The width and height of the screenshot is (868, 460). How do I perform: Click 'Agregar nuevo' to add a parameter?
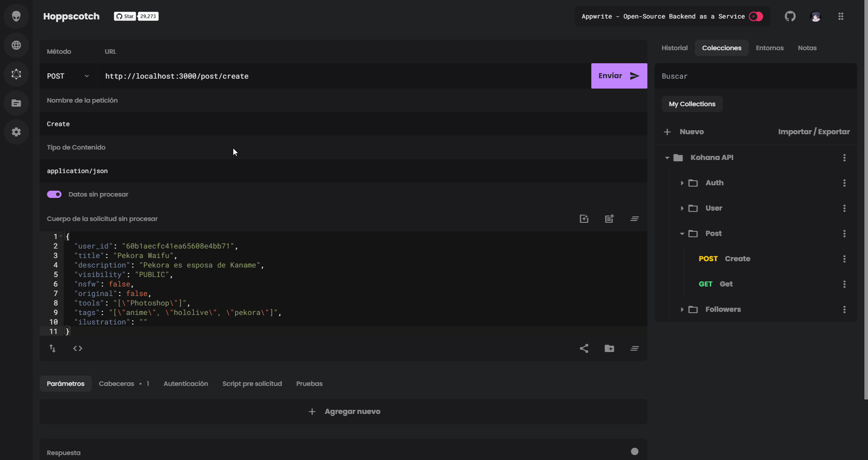[x=344, y=411]
